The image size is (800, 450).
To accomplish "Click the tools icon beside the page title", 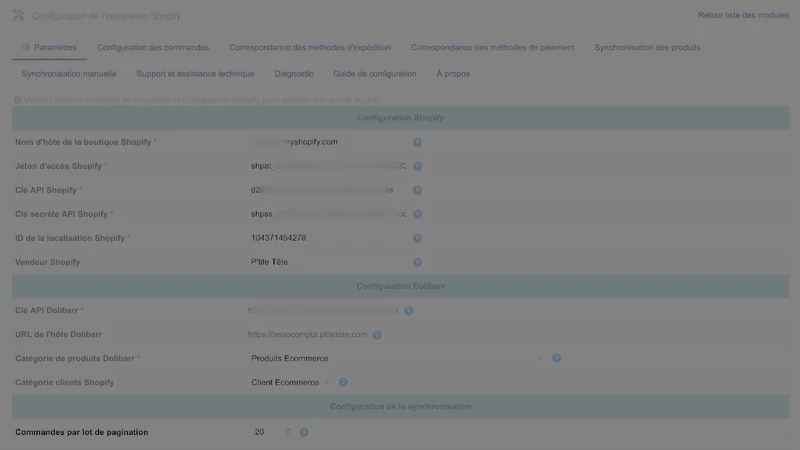I will [19, 15].
